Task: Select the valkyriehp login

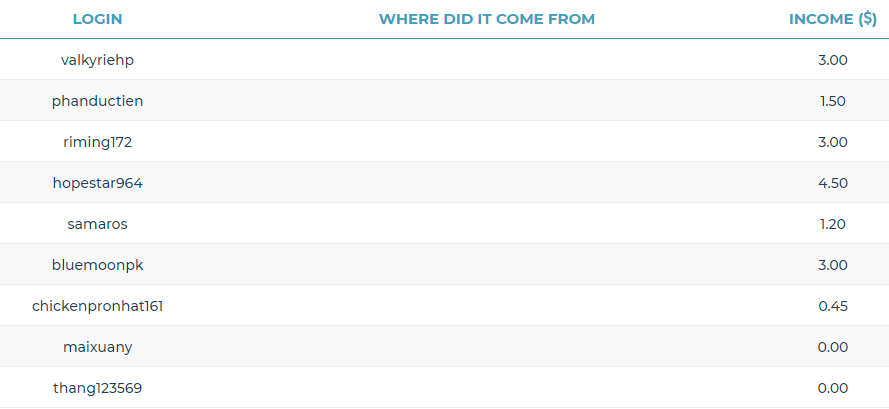Action: (97, 60)
